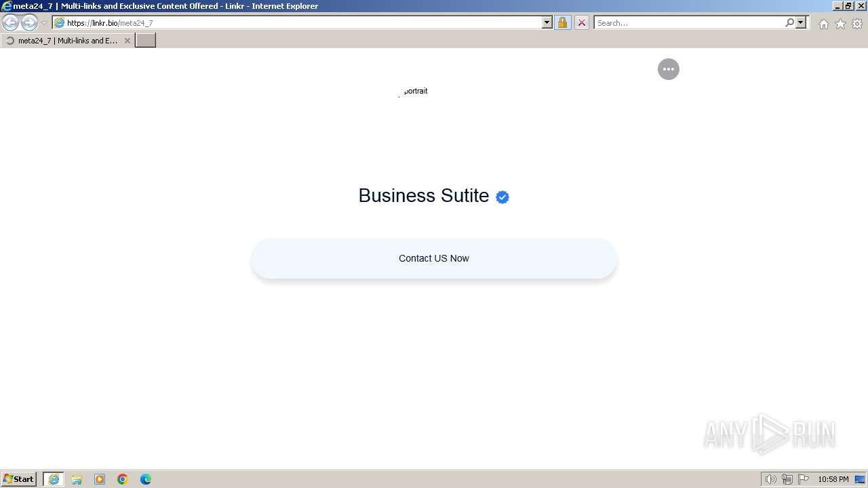Launch Google Chrome from taskbar
The image size is (868, 488).
point(123,479)
